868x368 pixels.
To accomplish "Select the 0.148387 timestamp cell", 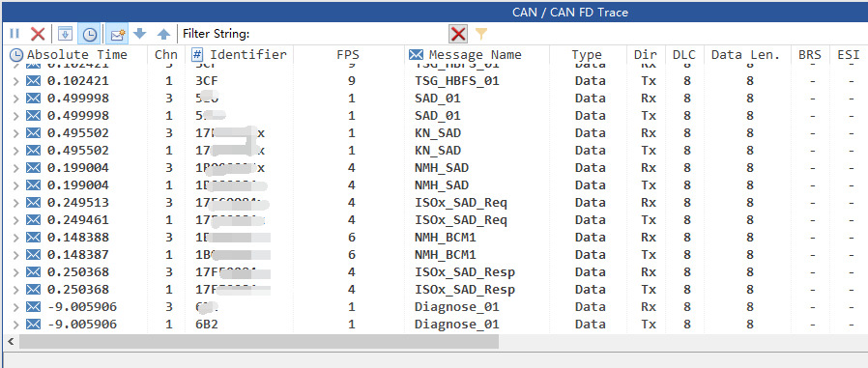I will point(78,255).
